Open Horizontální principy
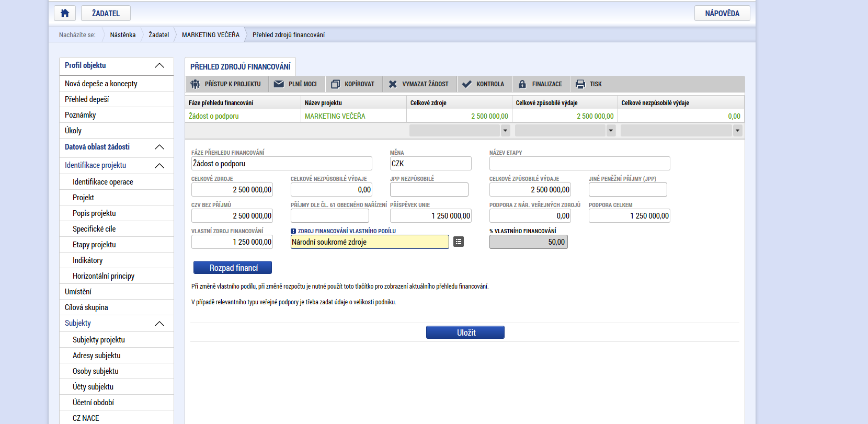868x424 pixels. point(117,276)
